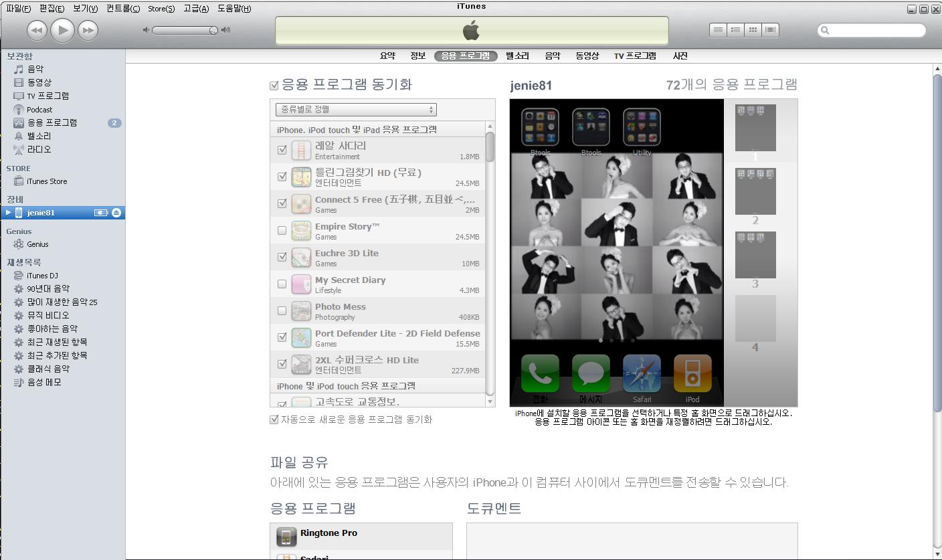Viewport: 942px width, 560px height.
Task: Select 라디오 in the sidebar
Action: pos(39,149)
